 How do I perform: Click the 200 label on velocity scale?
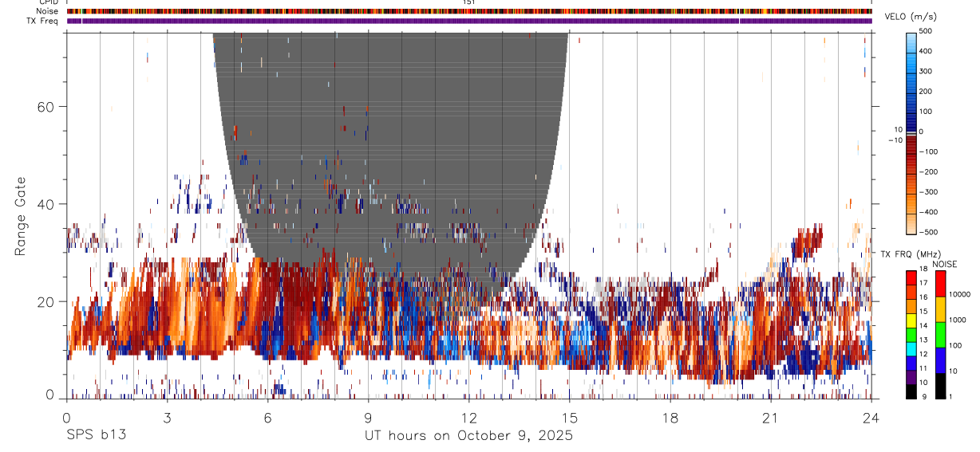pos(926,92)
